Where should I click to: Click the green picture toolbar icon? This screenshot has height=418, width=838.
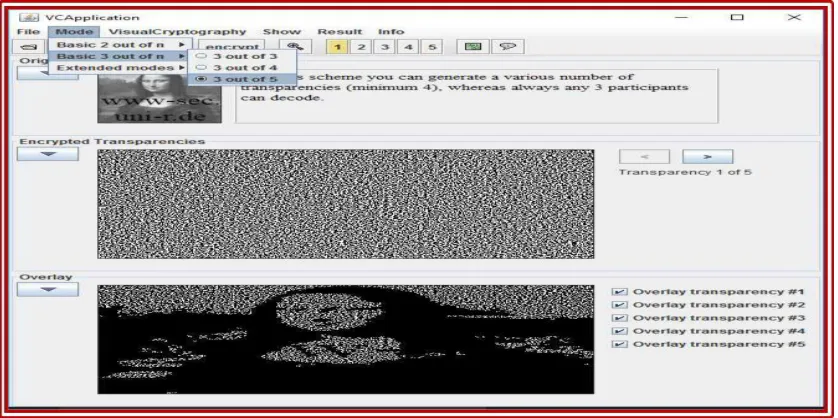click(473, 47)
